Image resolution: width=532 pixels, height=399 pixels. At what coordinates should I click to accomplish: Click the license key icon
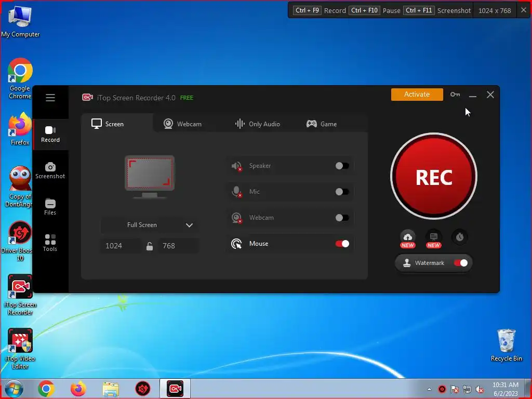[x=455, y=95]
